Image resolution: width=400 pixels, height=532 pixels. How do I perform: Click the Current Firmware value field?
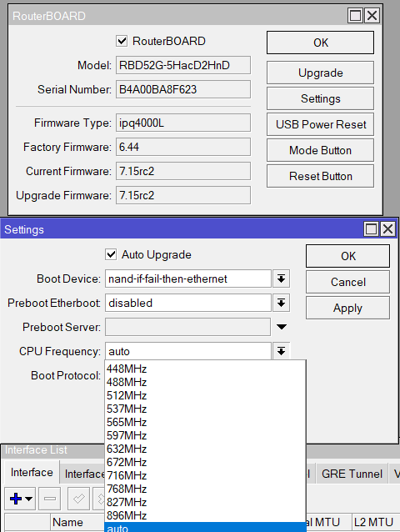pos(183,171)
